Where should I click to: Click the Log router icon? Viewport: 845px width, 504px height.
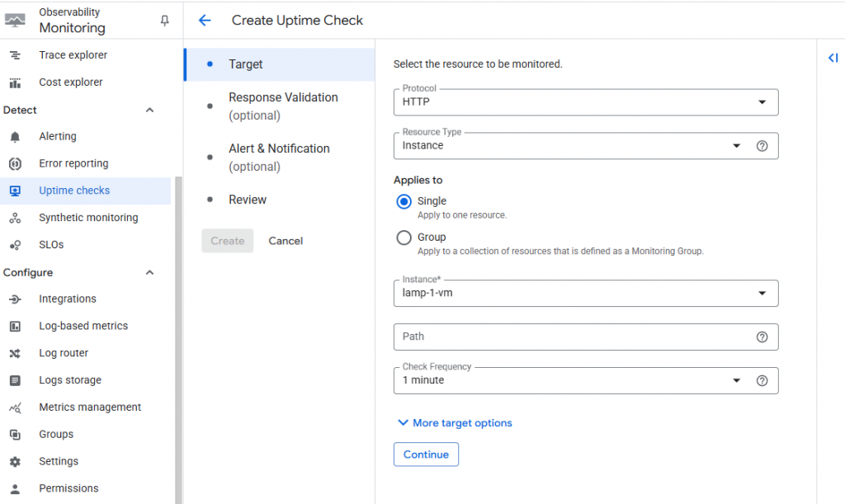coord(15,353)
